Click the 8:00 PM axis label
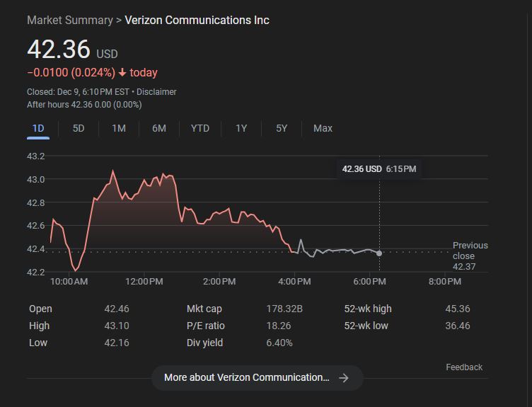532x407 pixels. point(445,282)
